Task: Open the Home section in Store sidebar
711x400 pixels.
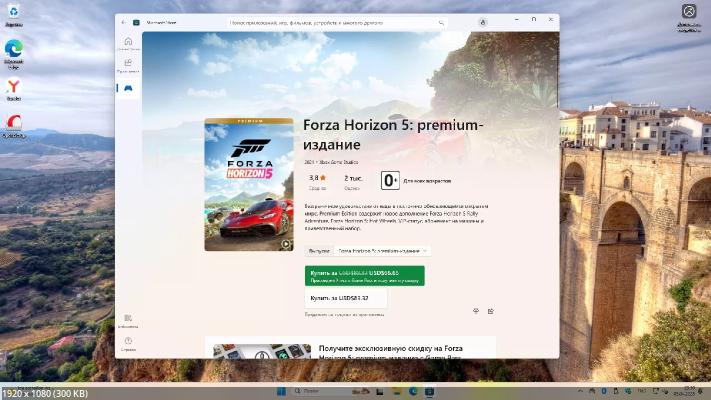Action: coord(128,44)
